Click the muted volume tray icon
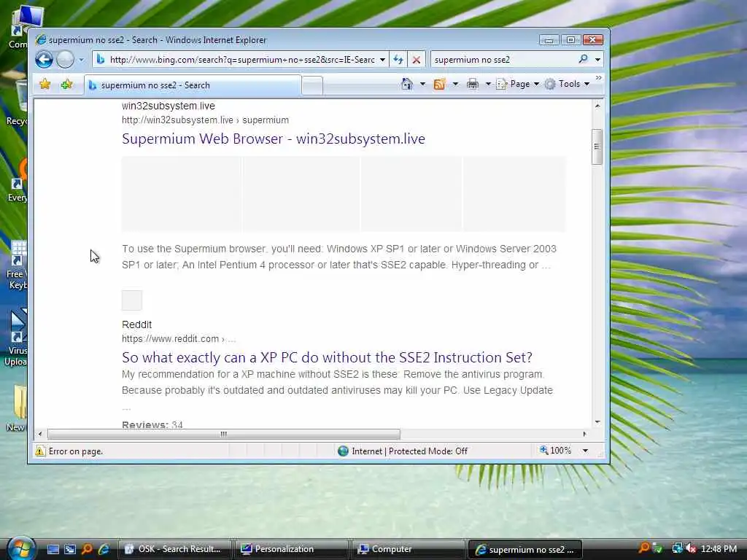The image size is (747, 560). (691, 548)
